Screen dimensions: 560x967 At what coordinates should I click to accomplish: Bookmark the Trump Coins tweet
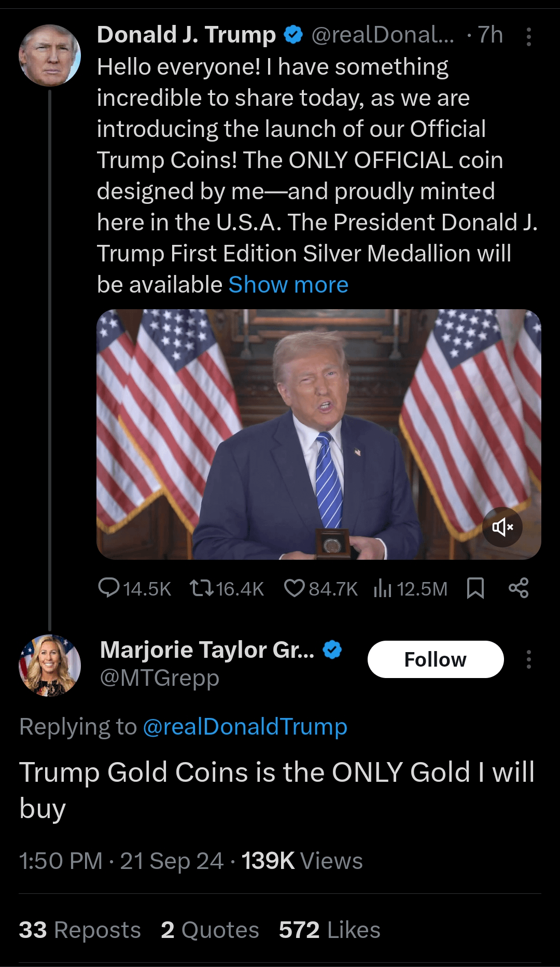point(475,588)
